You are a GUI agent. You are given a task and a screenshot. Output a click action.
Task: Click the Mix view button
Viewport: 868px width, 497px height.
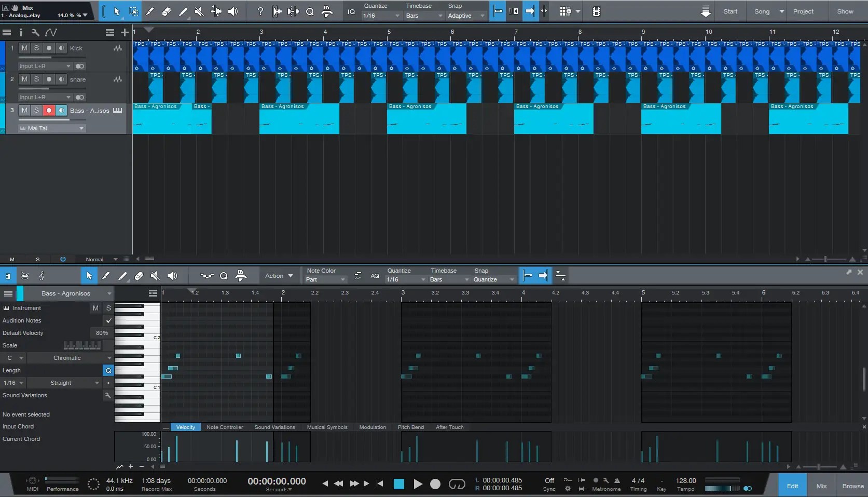coord(821,486)
